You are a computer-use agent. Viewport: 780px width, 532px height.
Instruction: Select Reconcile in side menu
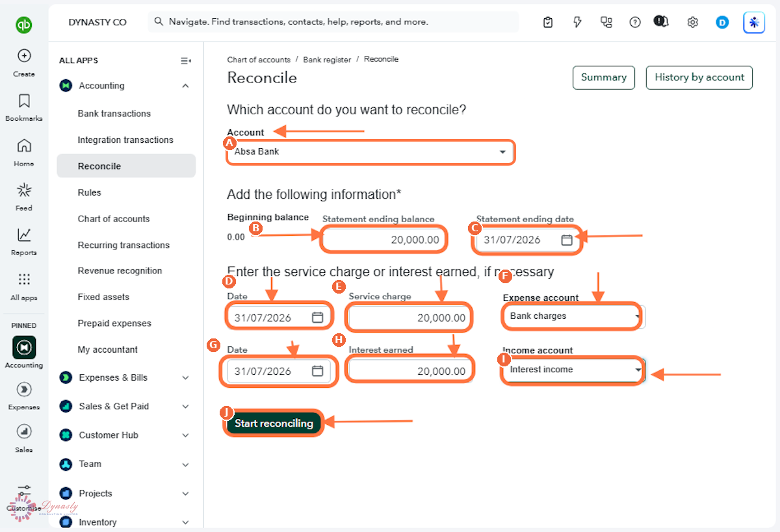click(126, 166)
